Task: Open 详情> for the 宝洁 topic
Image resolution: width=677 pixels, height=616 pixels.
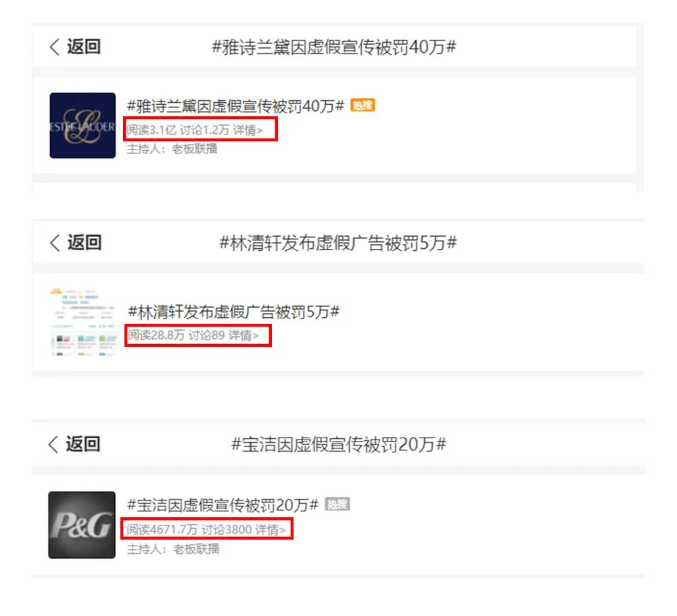Action: pyautogui.click(x=271, y=529)
